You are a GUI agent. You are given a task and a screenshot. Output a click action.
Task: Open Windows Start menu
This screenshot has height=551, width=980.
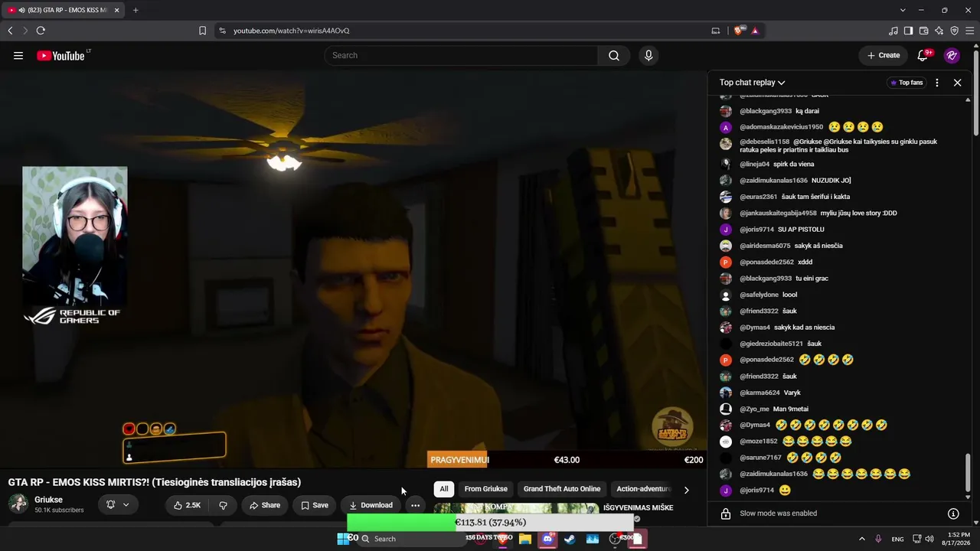(343, 539)
